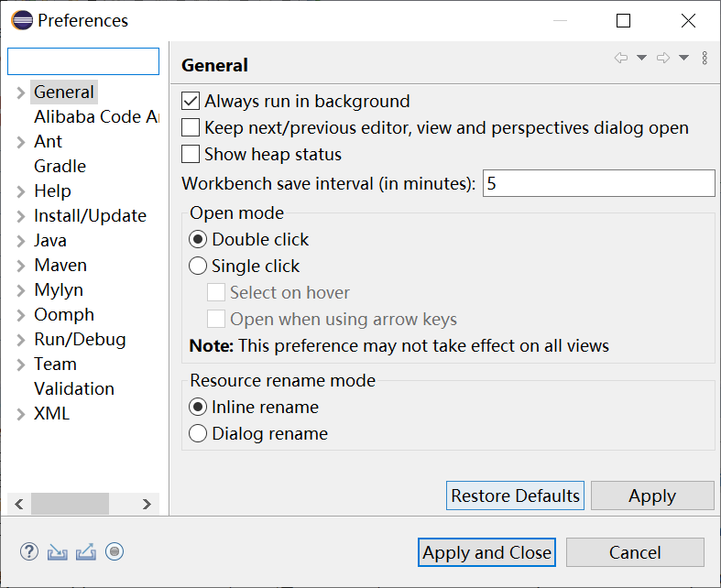Uncheck Always run in background

(191, 102)
